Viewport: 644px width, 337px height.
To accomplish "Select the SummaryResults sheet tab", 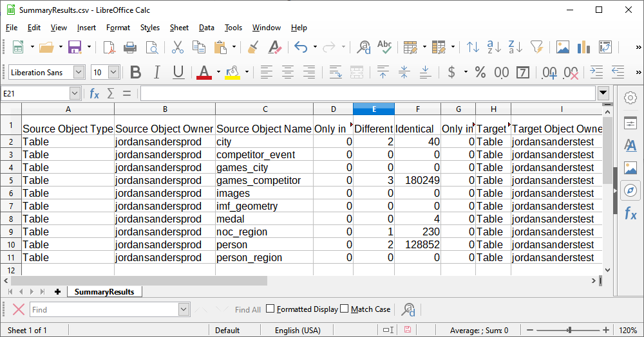I will tap(104, 292).
